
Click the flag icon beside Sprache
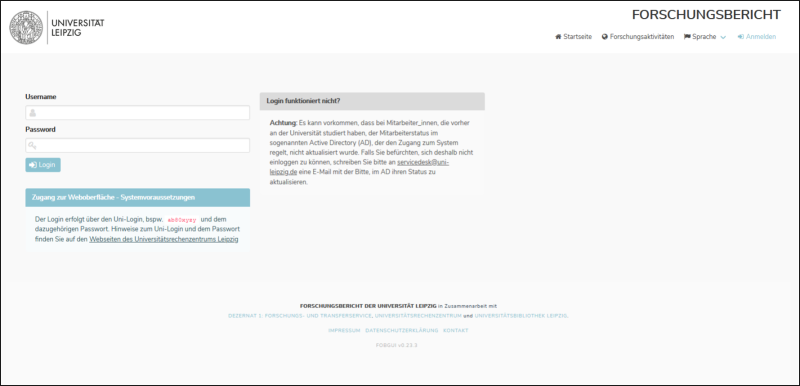[x=687, y=37]
